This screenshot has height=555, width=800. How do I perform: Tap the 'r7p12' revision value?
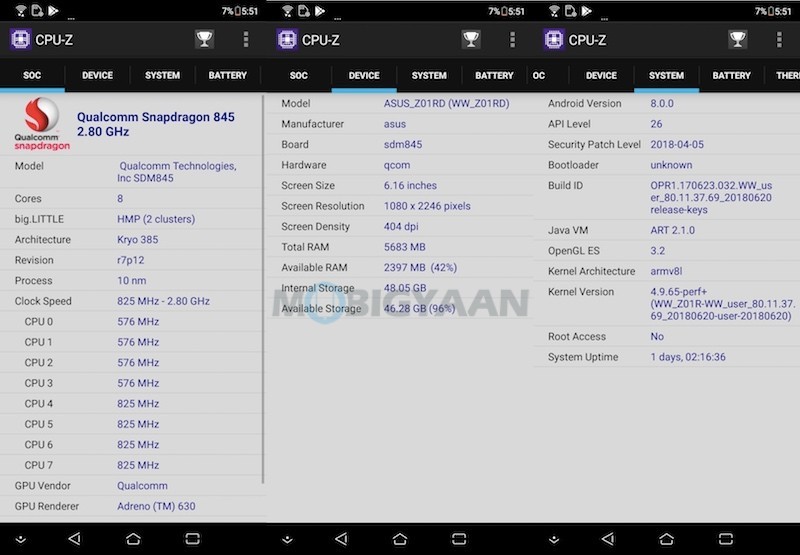[131, 260]
